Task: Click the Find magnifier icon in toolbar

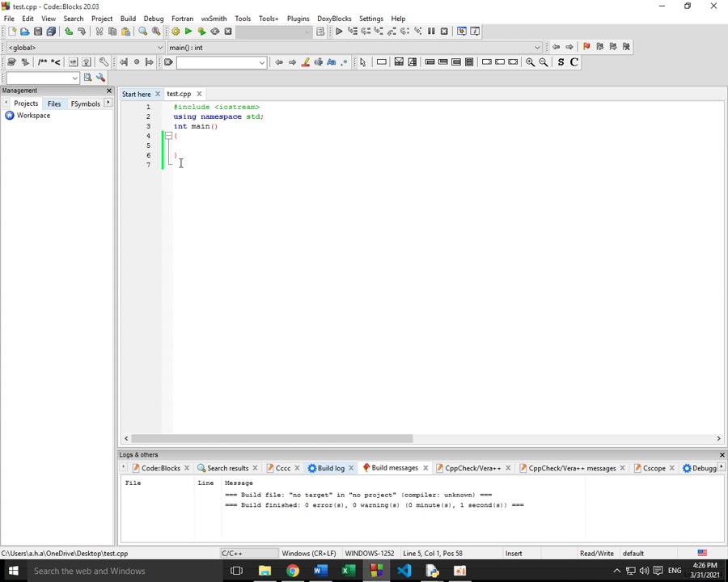Action: pyautogui.click(x=143, y=32)
